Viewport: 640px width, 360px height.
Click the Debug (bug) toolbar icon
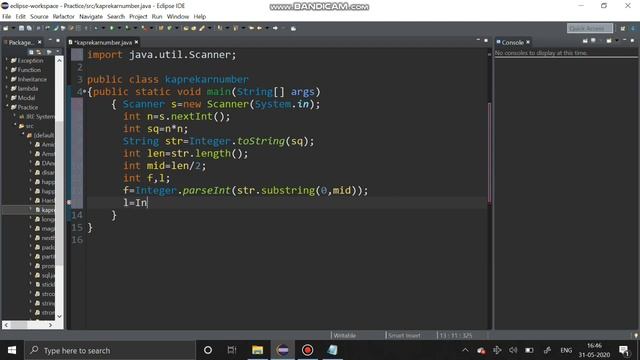[x=96, y=28]
